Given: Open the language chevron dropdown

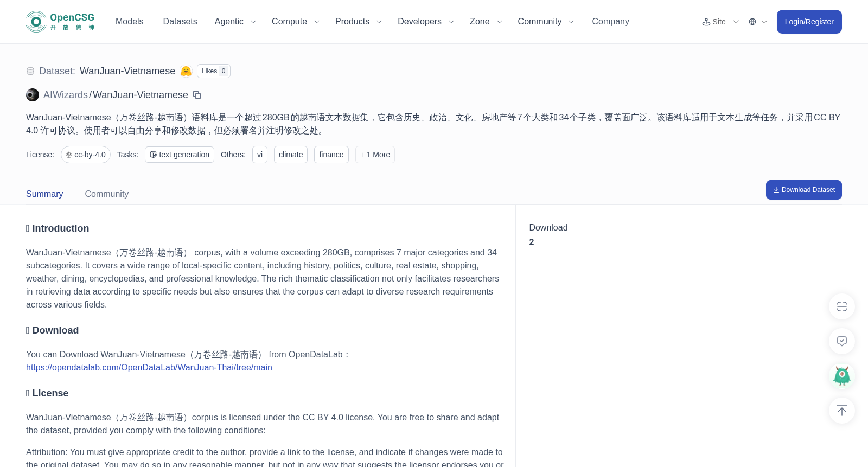Looking at the screenshot, I should [764, 22].
